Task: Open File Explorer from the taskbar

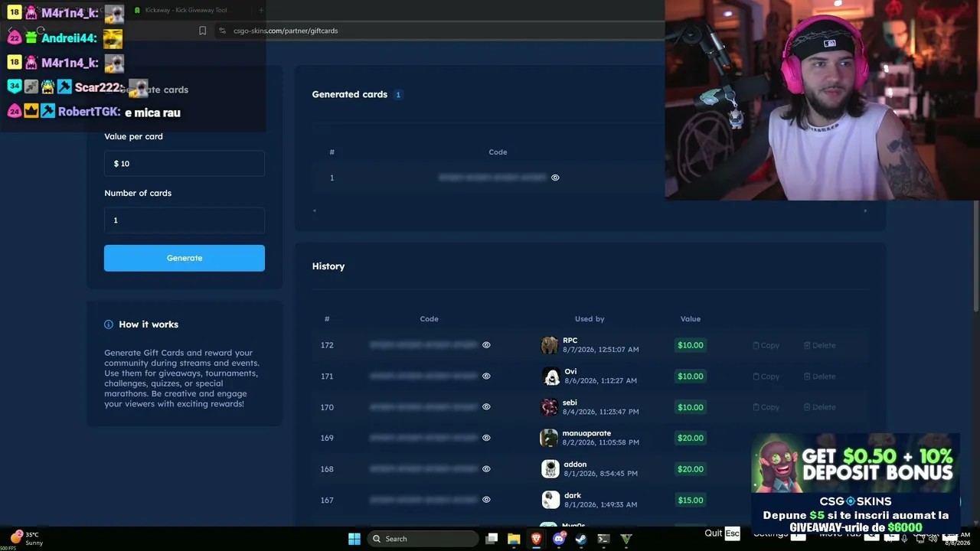Action: [x=514, y=539]
